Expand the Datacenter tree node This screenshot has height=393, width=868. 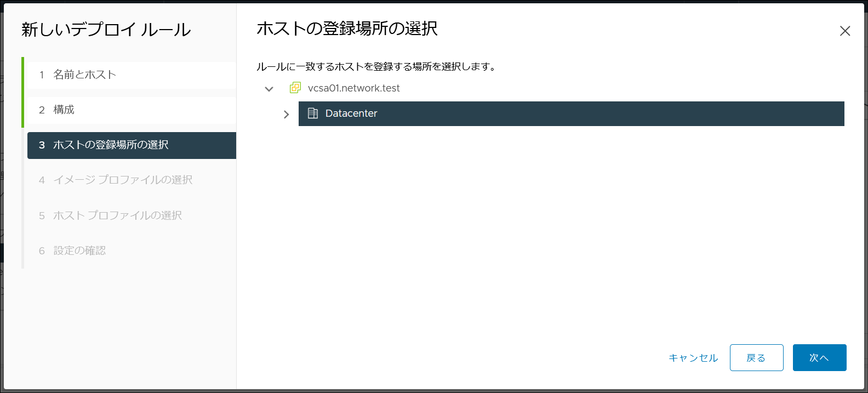286,114
